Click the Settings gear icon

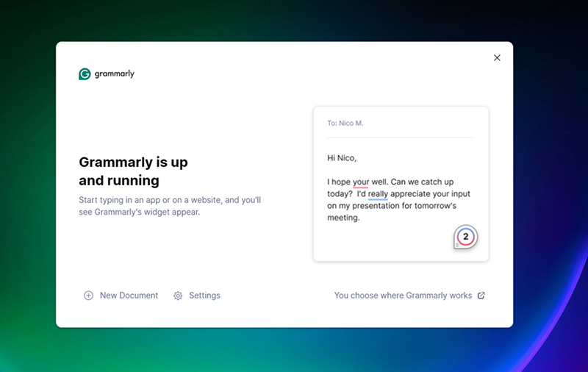coord(178,296)
